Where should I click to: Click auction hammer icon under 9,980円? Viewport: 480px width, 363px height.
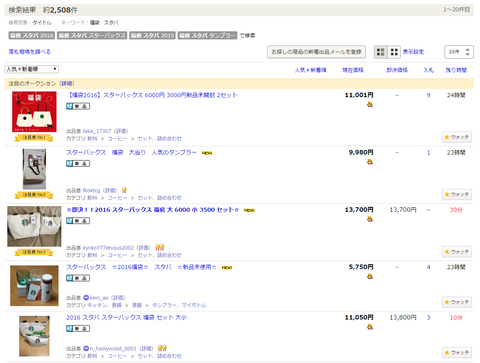point(370,162)
